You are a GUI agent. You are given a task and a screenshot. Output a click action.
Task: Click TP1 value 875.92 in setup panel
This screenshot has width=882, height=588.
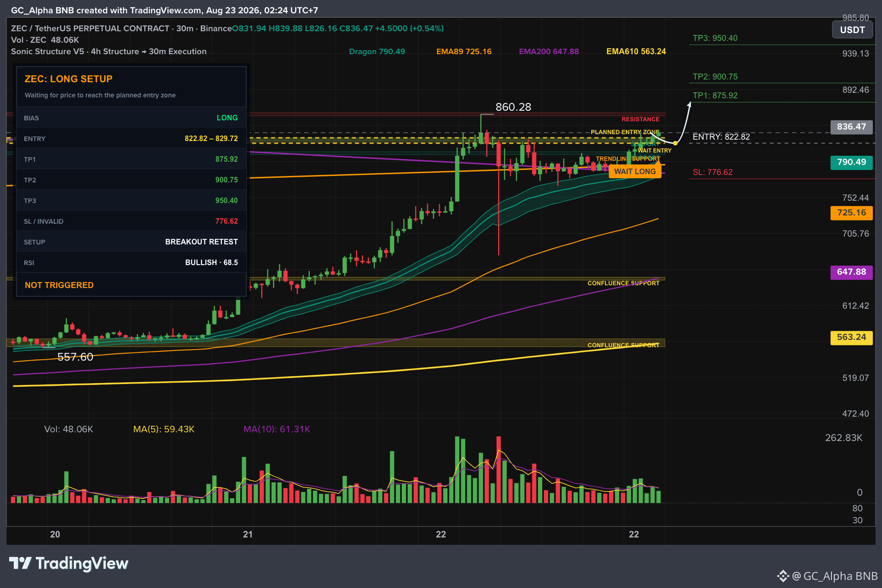point(226,159)
